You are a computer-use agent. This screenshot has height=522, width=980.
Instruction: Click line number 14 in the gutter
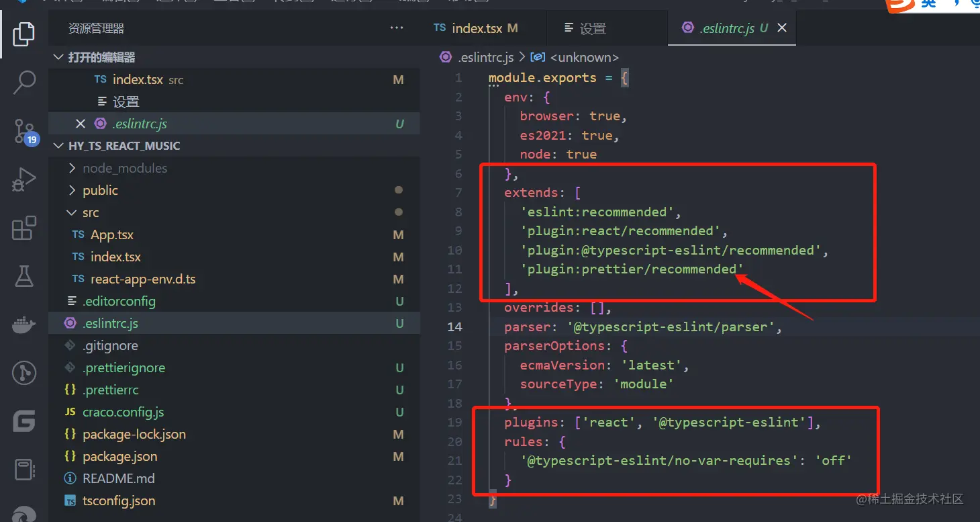pos(455,327)
